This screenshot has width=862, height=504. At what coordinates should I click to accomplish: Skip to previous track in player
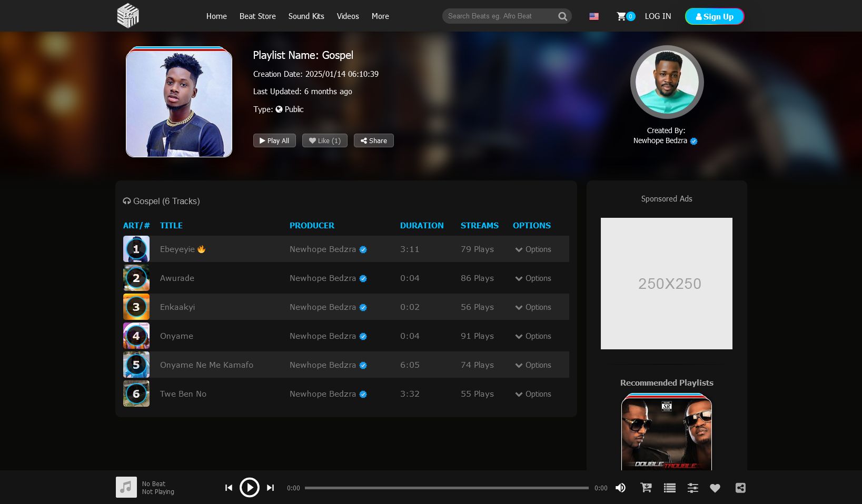229,488
